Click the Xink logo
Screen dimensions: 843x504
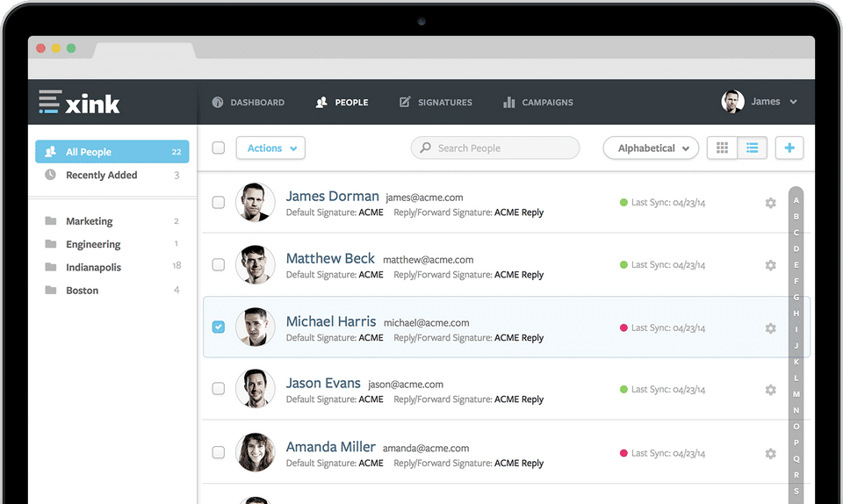click(x=80, y=102)
